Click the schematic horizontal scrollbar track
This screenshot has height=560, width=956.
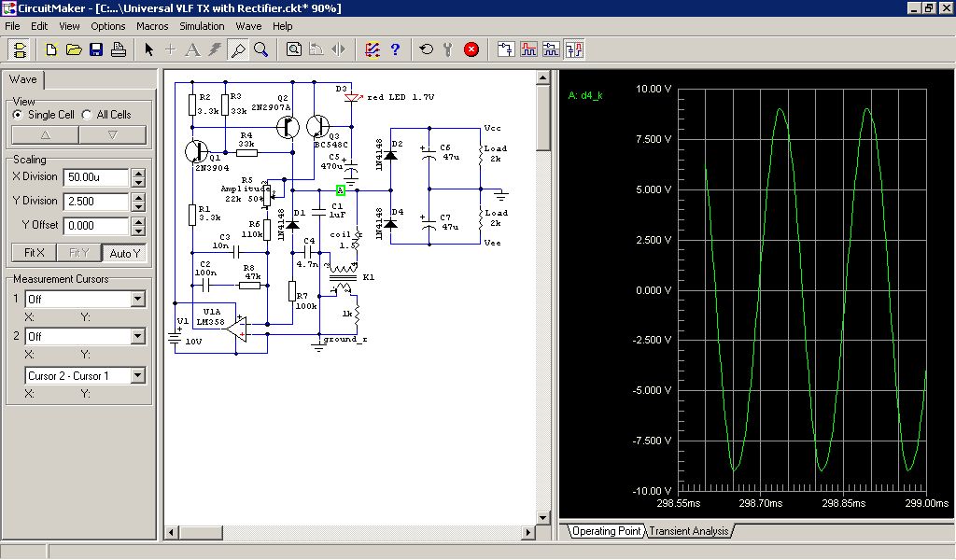click(x=373, y=533)
